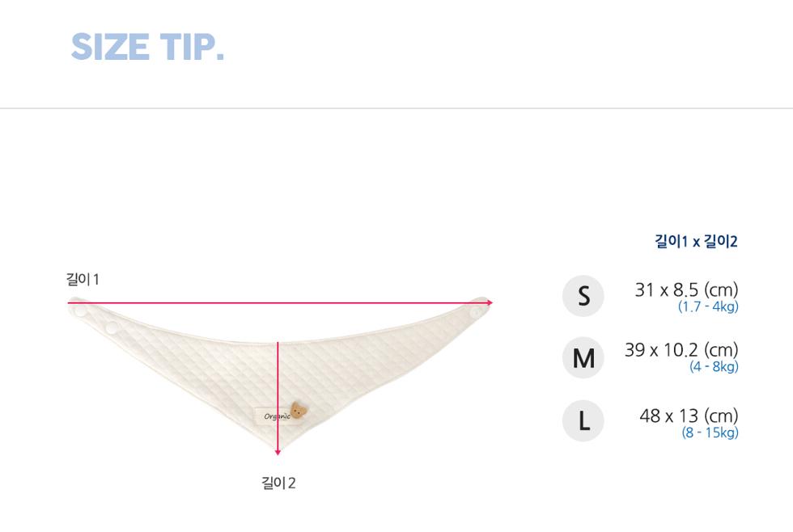This screenshot has height=532, width=793.
Task: Click the SIZE TIP. heading
Action: click(x=147, y=47)
